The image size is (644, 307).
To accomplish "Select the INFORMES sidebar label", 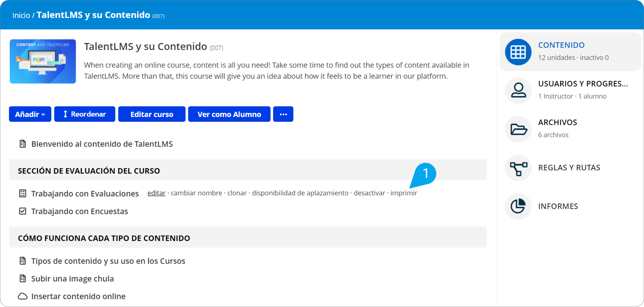I will pos(558,206).
